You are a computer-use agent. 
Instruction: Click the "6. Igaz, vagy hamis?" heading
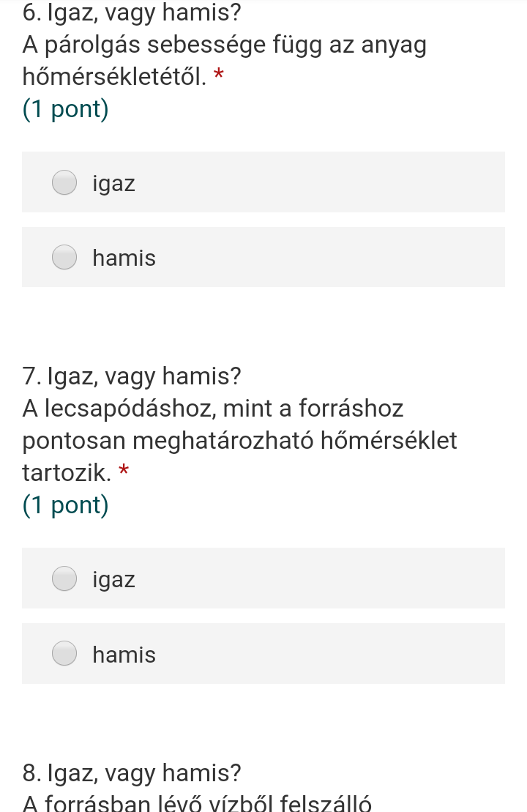132,13
